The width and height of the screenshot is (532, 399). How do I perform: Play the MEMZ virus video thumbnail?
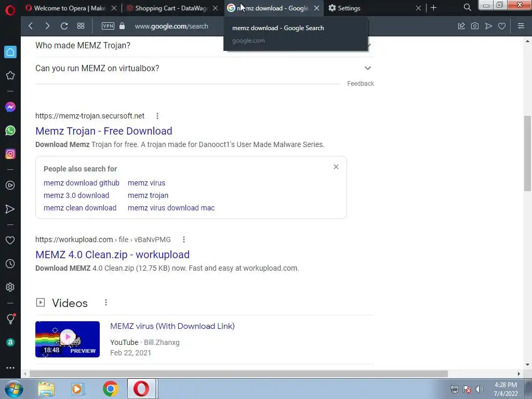68,339
